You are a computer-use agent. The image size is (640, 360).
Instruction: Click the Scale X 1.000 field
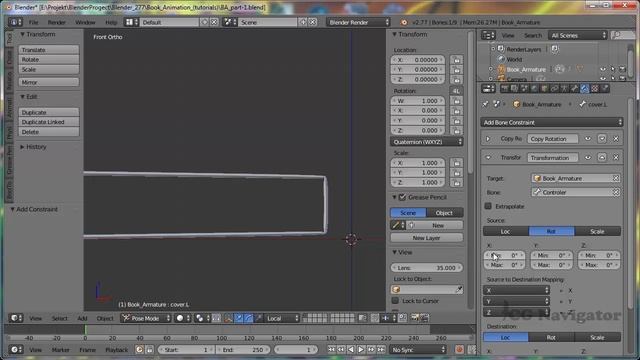[418, 163]
